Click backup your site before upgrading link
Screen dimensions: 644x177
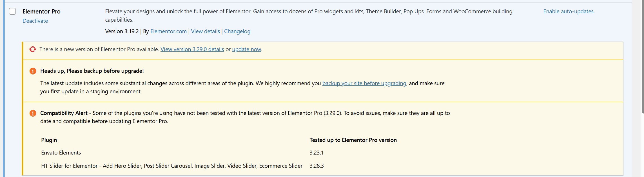tap(364, 83)
